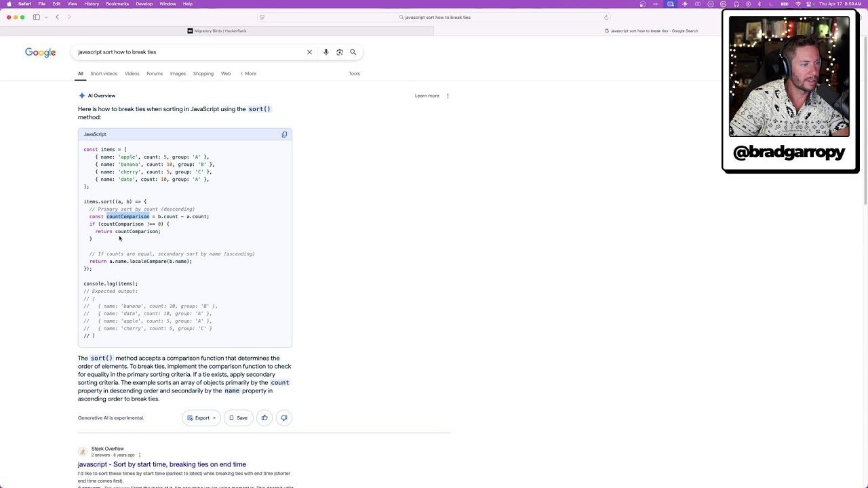Save the AI Overview
The width and height of the screenshot is (868, 488).
pos(238,418)
